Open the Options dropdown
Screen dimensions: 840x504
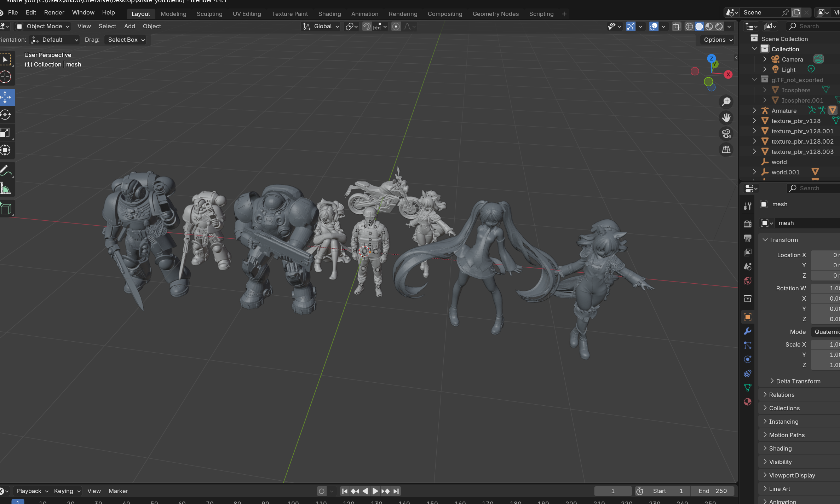tap(718, 40)
